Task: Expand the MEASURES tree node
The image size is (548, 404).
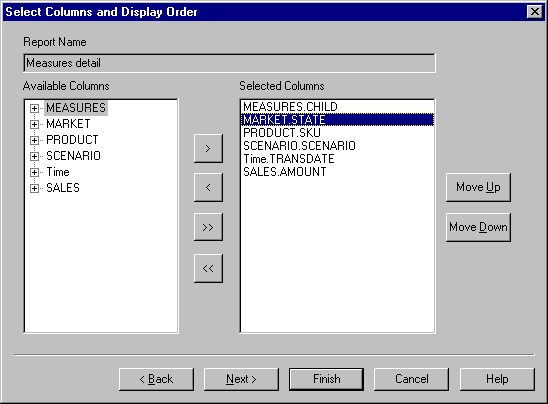Action: point(34,108)
